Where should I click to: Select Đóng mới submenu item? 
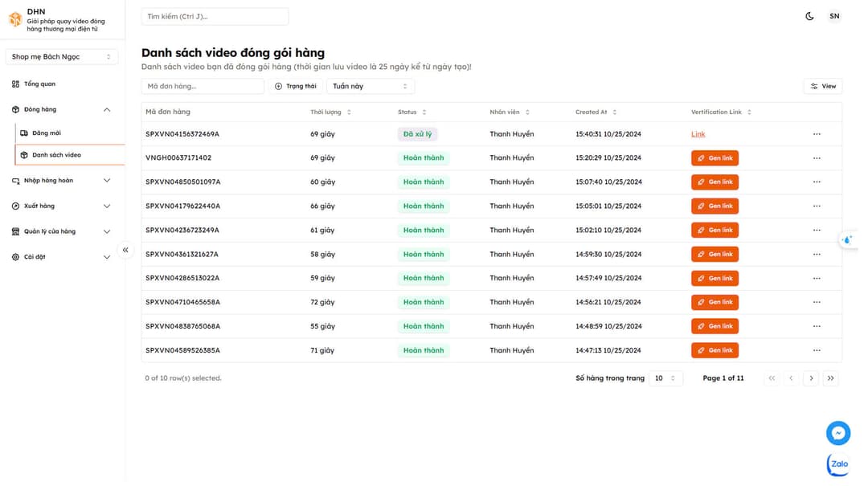47,134
